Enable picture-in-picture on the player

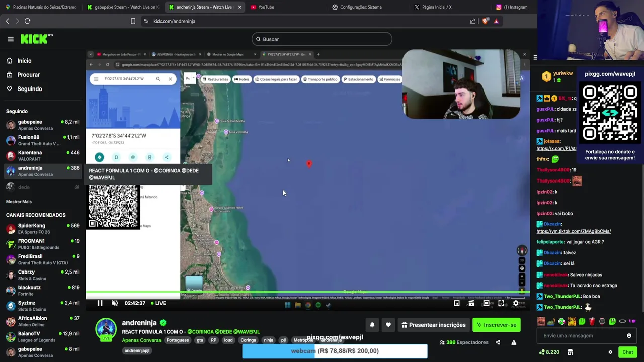(x=457, y=303)
